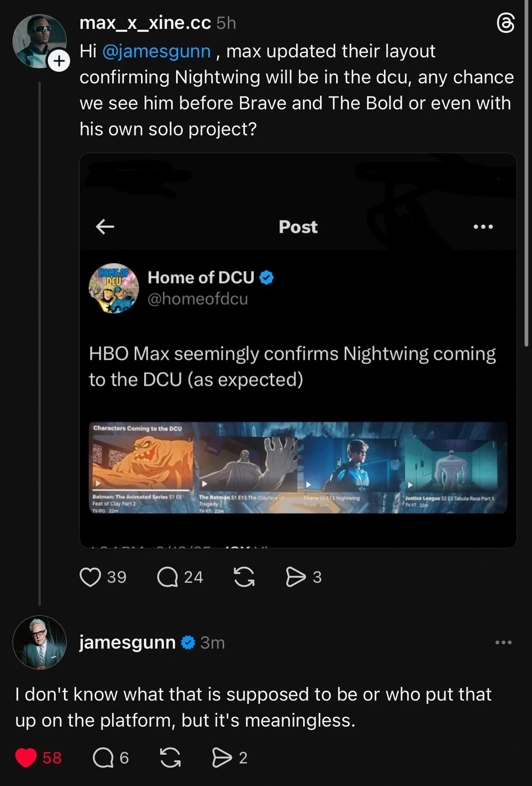Tap back arrow in embedded post

pyautogui.click(x=105, y=227)
